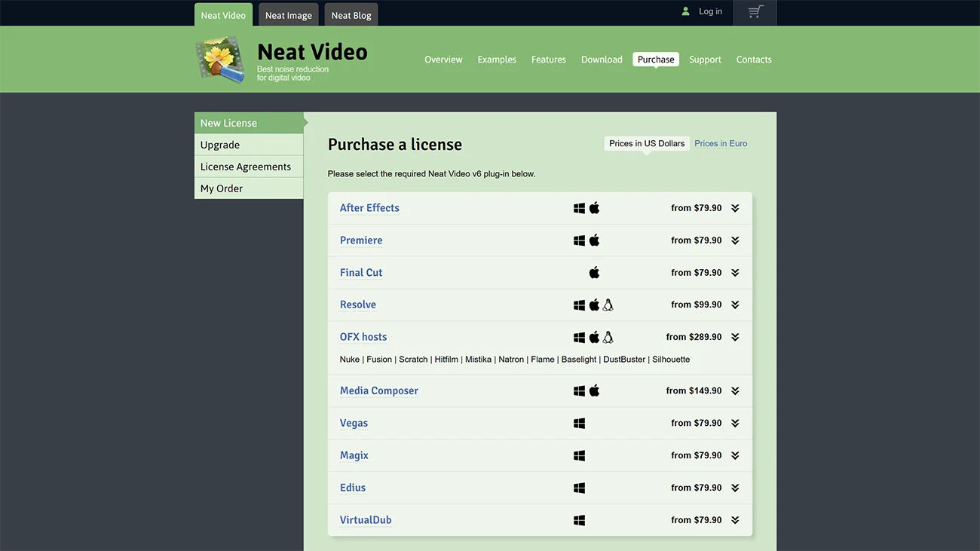Open the Magix plug-in link
980x551 pixels.
coord(354,456)
